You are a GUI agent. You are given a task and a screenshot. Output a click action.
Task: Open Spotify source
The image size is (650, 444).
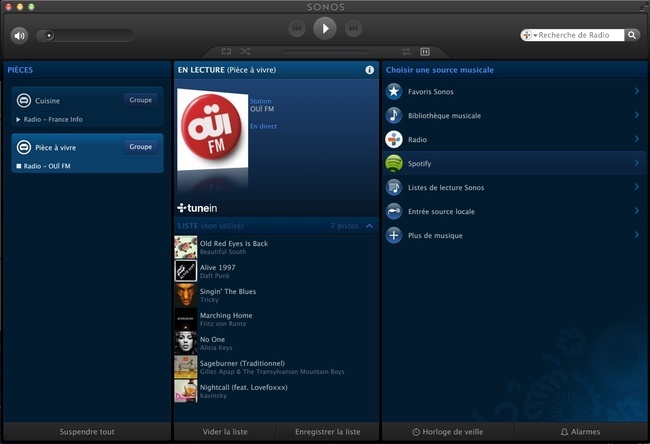coord(514,163)
